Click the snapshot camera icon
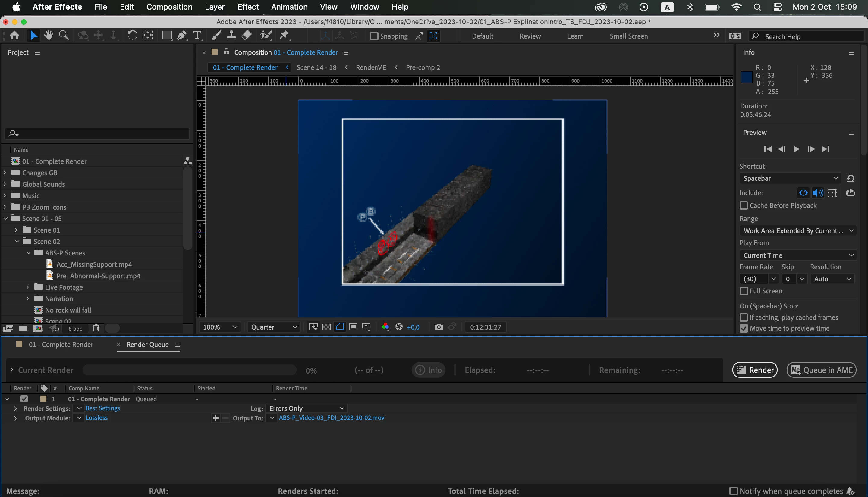Image resolution: width=868 pixels, height=497 pixels. (439, 327)
